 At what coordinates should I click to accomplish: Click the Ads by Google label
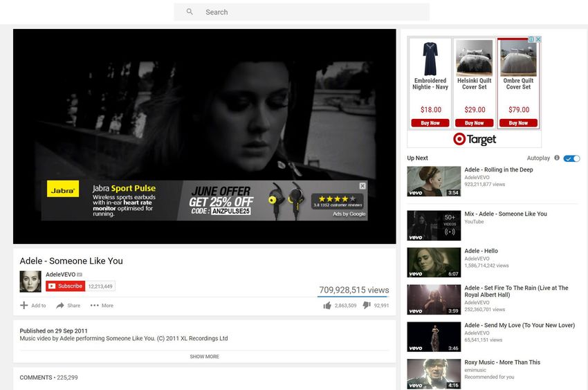(x=349, y=214)
